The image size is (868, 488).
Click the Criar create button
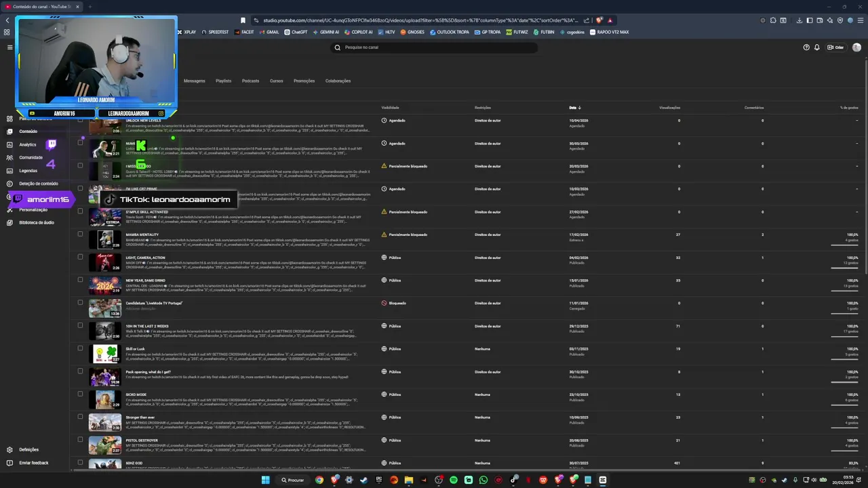coord(835,47)
